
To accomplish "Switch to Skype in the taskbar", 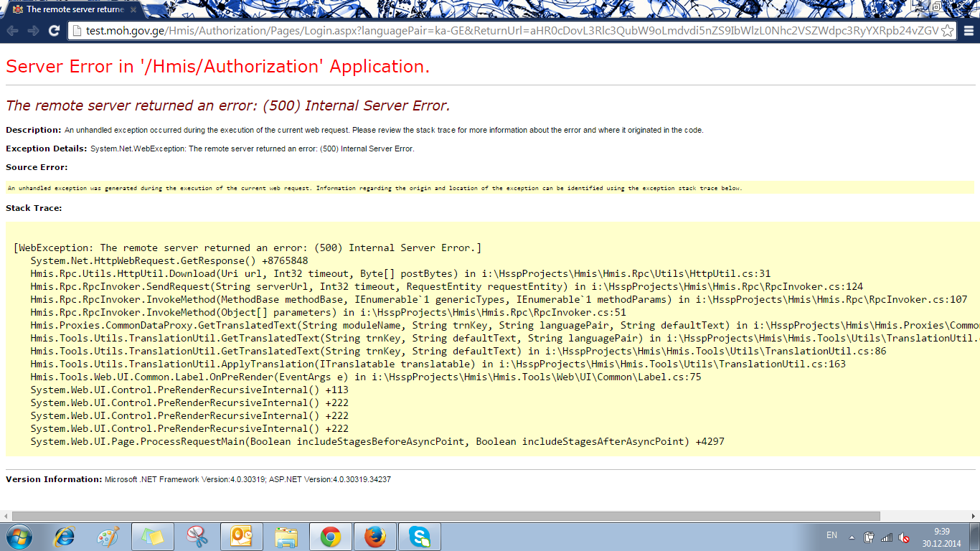I will pyautogui.click(x=419, y=537).
